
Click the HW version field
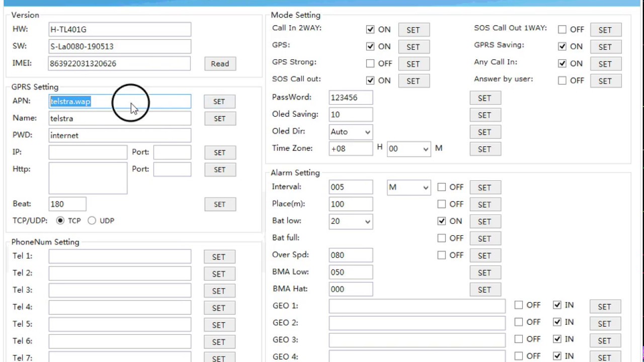click(120, 30)
